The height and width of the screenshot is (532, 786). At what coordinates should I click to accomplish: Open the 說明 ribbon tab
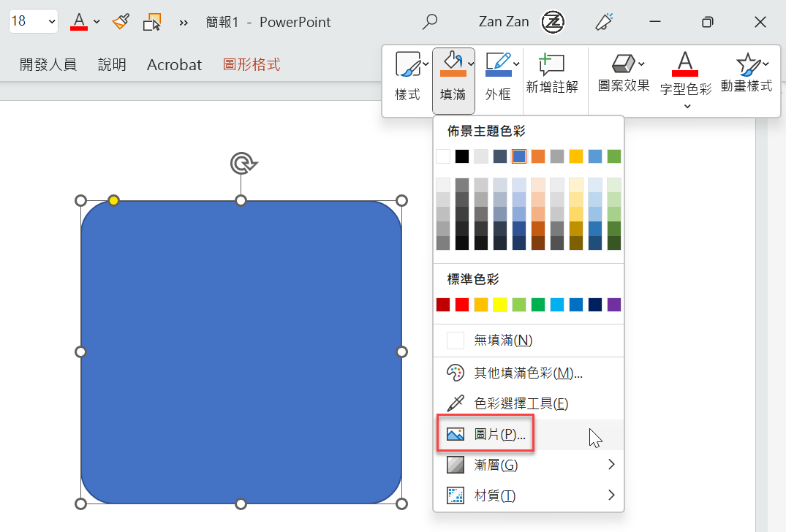click(112, 64)
